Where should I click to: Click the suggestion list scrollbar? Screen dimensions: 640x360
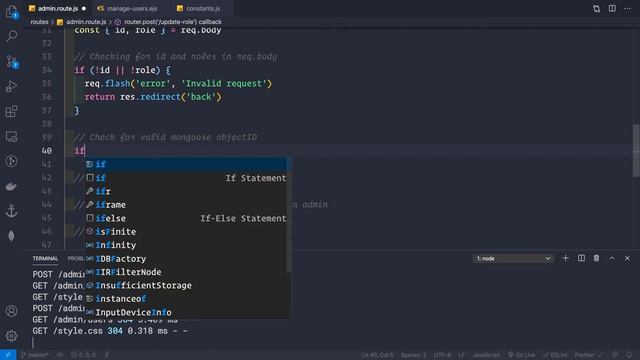[289, 215]
